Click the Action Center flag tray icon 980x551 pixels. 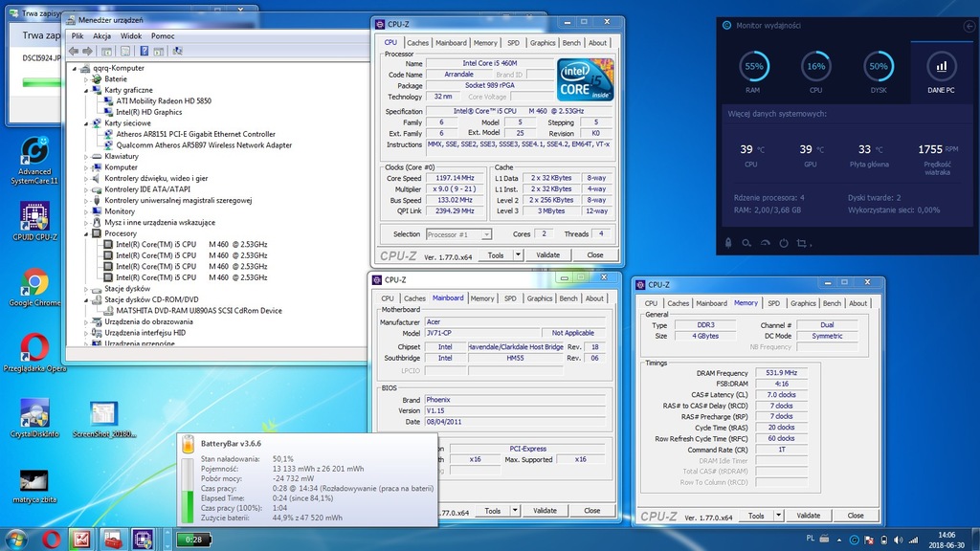869,540
